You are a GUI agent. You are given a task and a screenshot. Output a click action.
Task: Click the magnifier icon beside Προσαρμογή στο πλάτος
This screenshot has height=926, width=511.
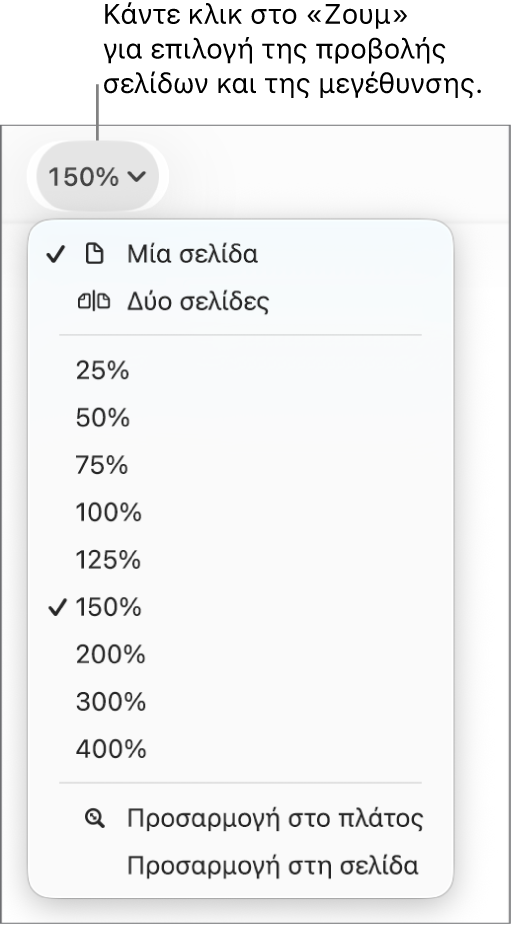95,819
